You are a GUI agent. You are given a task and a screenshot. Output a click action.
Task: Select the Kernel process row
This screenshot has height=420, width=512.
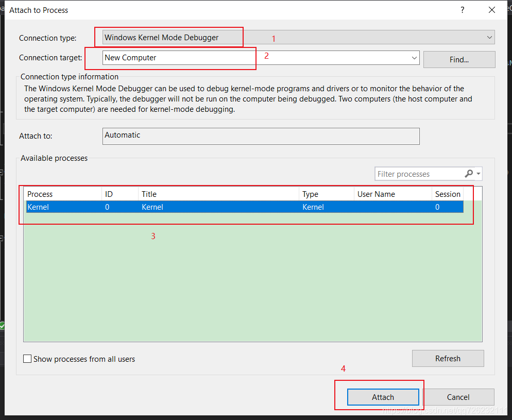coord(245,207)
